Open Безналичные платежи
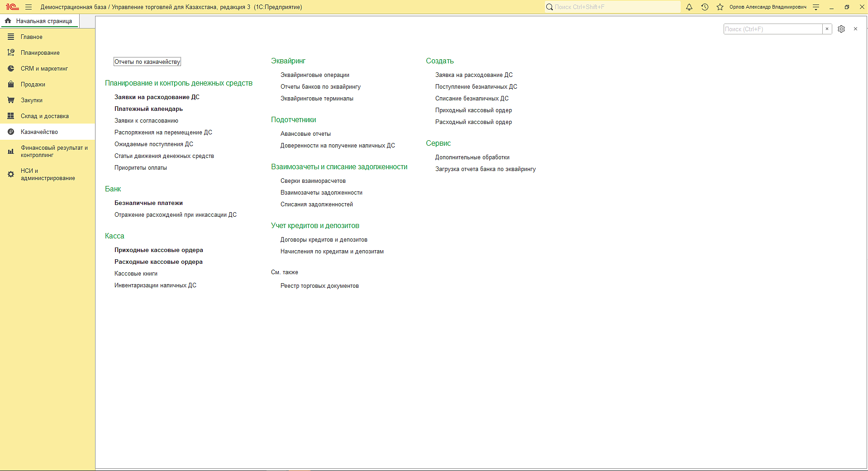Screen dimensions: 868x471 [148, 203]
